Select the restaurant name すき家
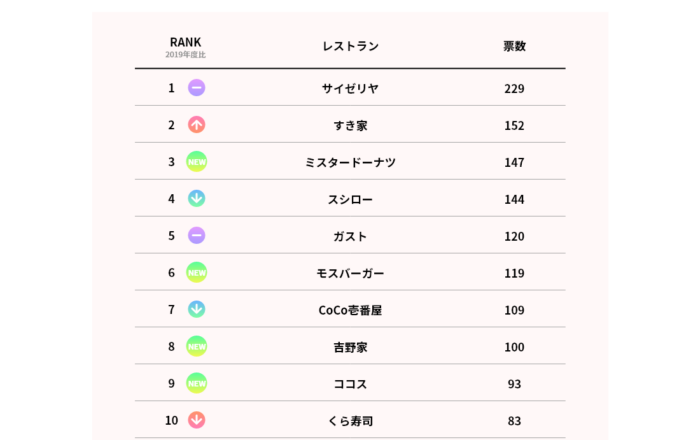Viewport: 700px width, 440px height. pos(350,126)
